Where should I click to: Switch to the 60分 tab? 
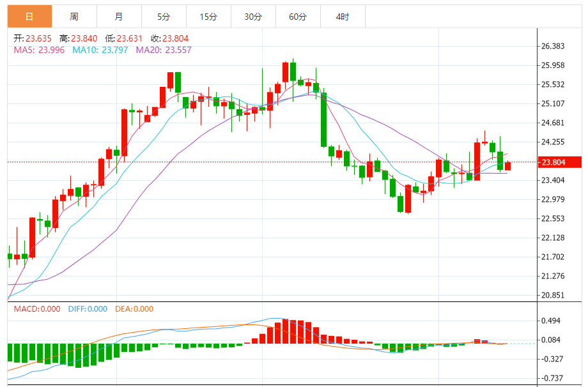[x=298, y=17]
